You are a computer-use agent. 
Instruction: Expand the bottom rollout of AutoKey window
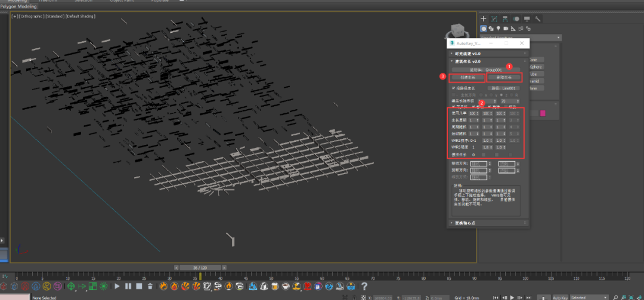coord(488,222)
